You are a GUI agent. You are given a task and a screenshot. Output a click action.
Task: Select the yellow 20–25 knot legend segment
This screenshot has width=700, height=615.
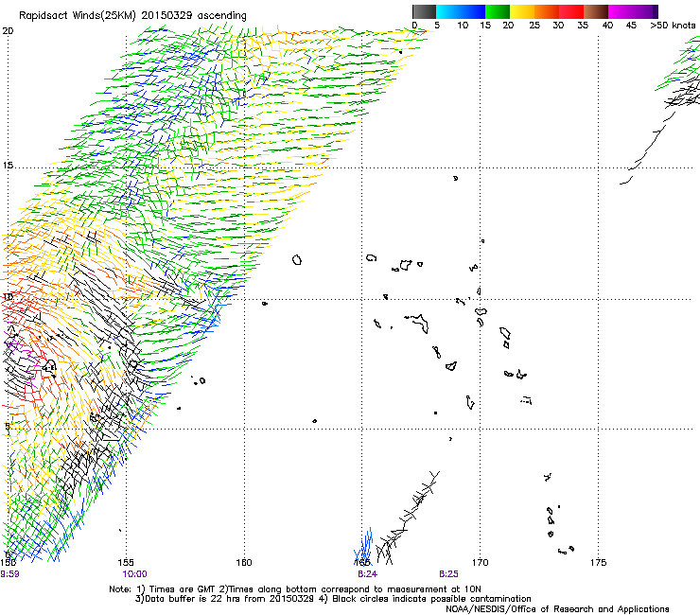click(522, 11)
